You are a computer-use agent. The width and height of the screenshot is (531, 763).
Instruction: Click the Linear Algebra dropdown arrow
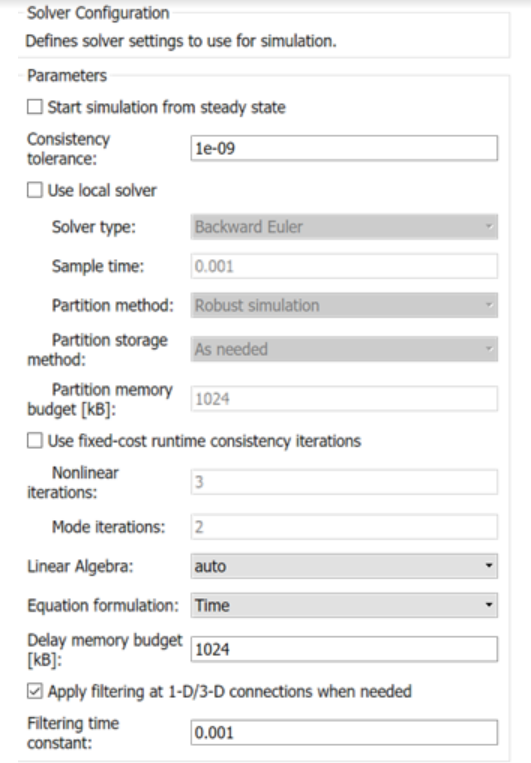489,566
